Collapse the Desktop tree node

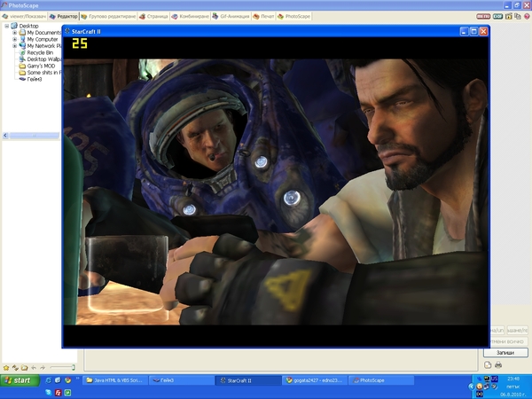tap(7, 26)
